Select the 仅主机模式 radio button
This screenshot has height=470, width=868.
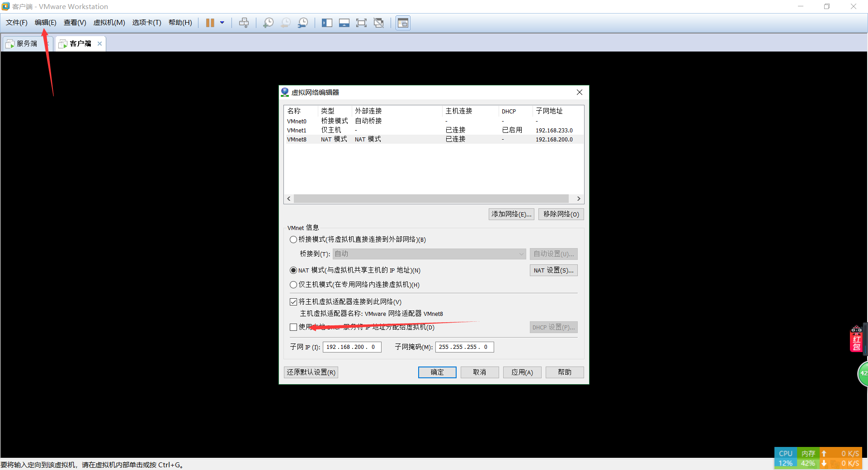tap(293, 285)
